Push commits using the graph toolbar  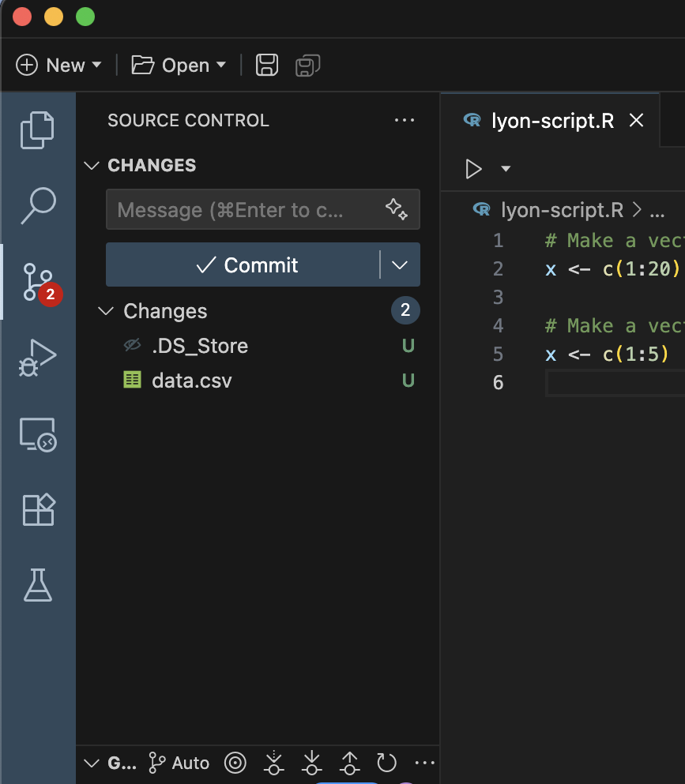pos(349,763)
